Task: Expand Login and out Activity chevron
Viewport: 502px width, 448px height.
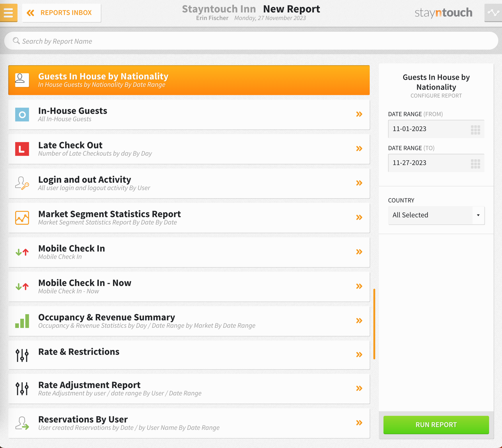Action: [x=359, y=183]
